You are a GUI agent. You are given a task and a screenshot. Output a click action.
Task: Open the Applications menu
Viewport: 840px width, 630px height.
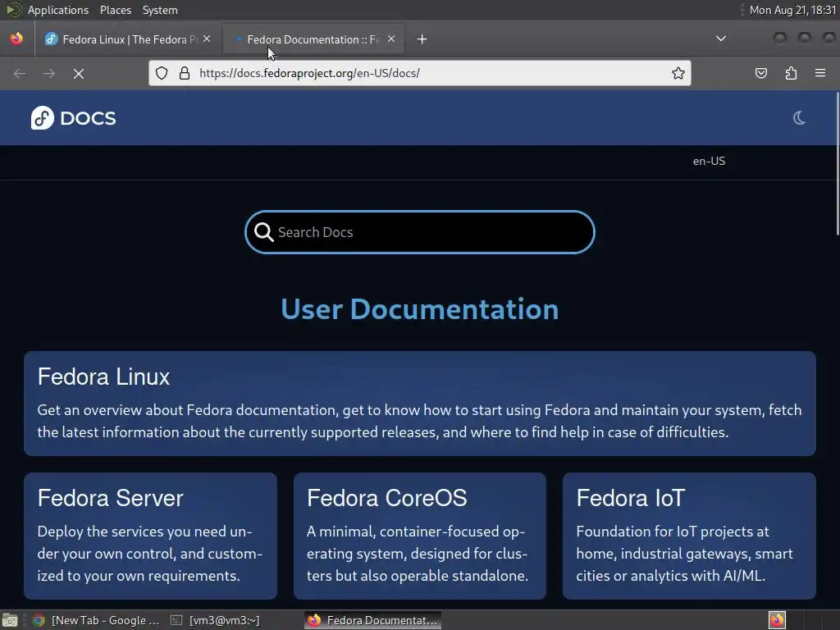coord(58,10)
